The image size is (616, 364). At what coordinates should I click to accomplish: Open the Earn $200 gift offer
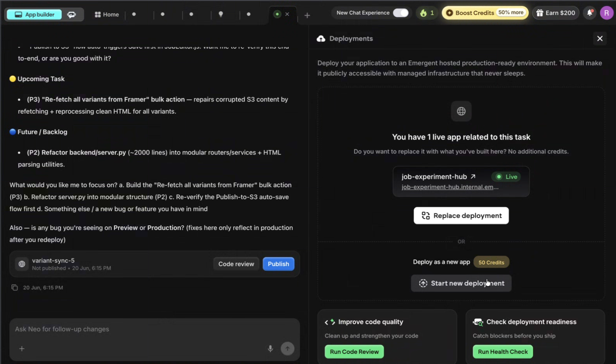(556, 13)
